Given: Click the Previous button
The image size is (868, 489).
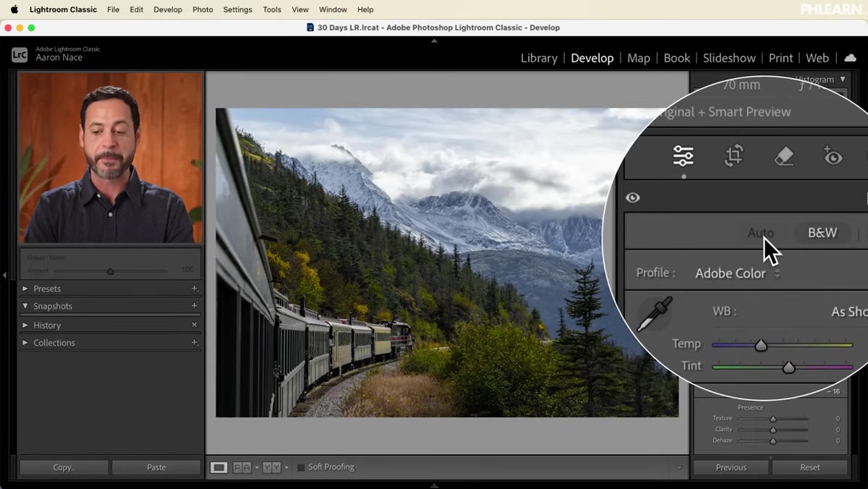Looking at the screenshot, I should tap(731, 467).
